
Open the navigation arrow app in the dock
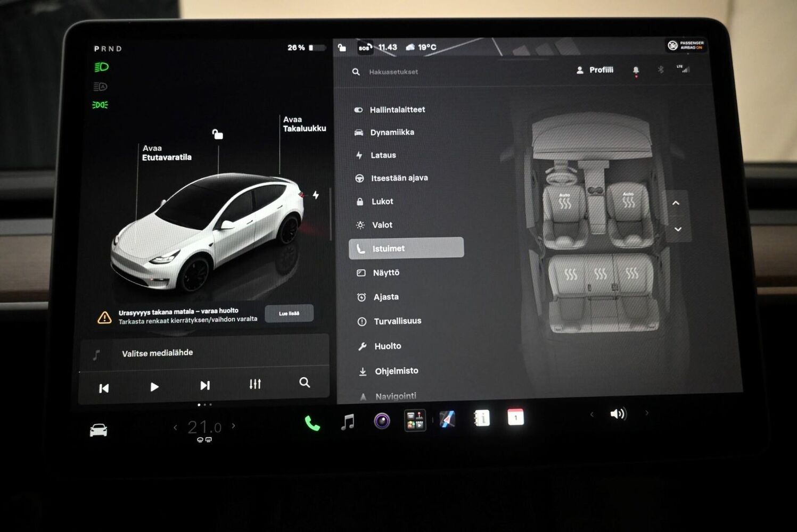(x=447, y=419)
